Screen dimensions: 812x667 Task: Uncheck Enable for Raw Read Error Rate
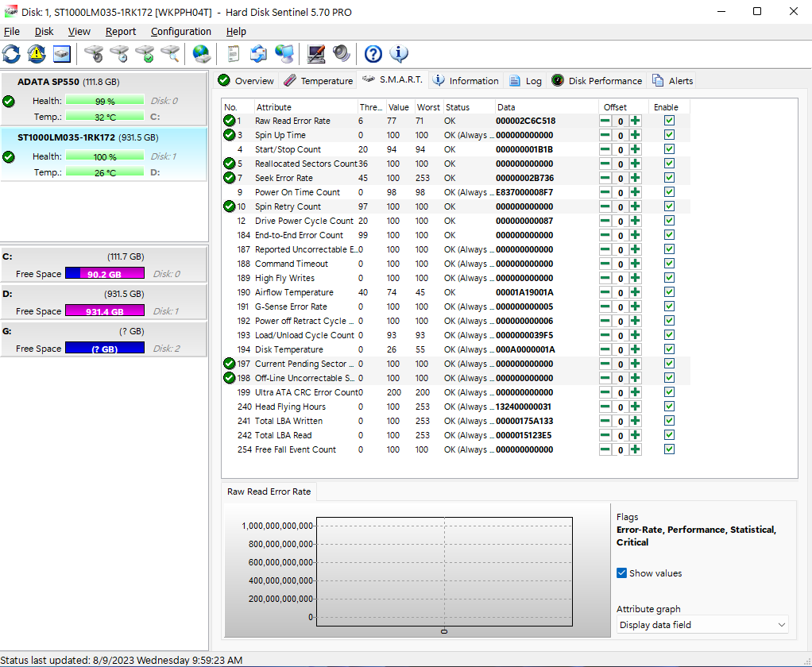tap(669, 121)
